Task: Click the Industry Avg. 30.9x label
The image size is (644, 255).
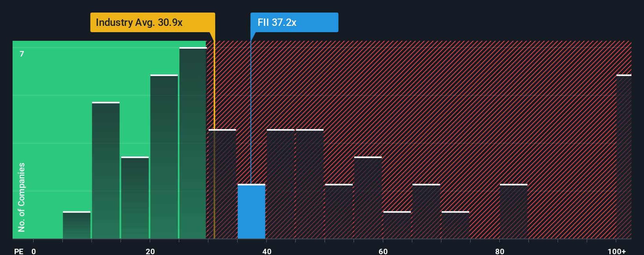Action: [153, 22]
